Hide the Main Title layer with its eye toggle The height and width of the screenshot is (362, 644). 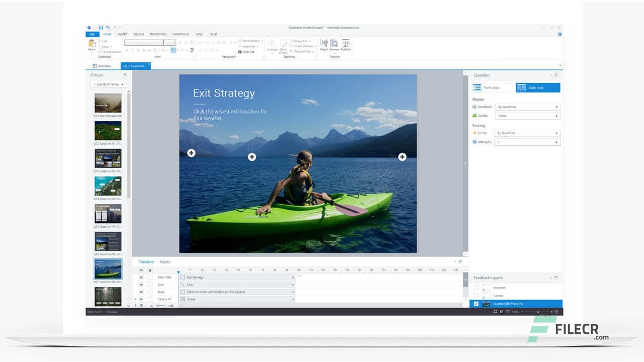click(141, 278)
